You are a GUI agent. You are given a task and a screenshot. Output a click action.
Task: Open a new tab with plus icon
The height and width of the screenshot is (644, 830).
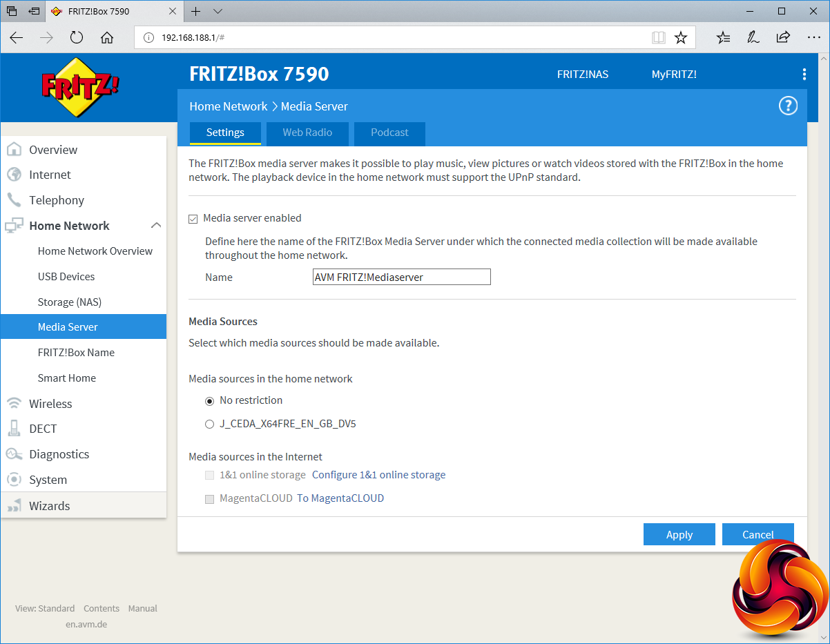[x=196, y=11]
